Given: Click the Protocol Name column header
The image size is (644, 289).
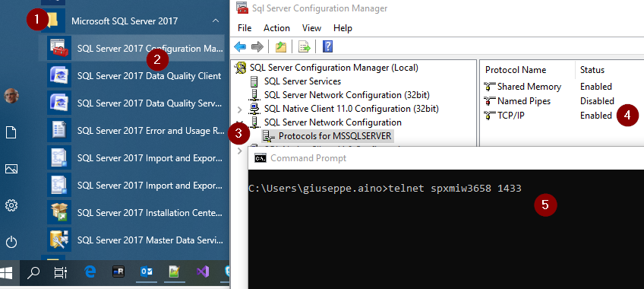Looking at the screenshot, I should (x=516, y=70).
